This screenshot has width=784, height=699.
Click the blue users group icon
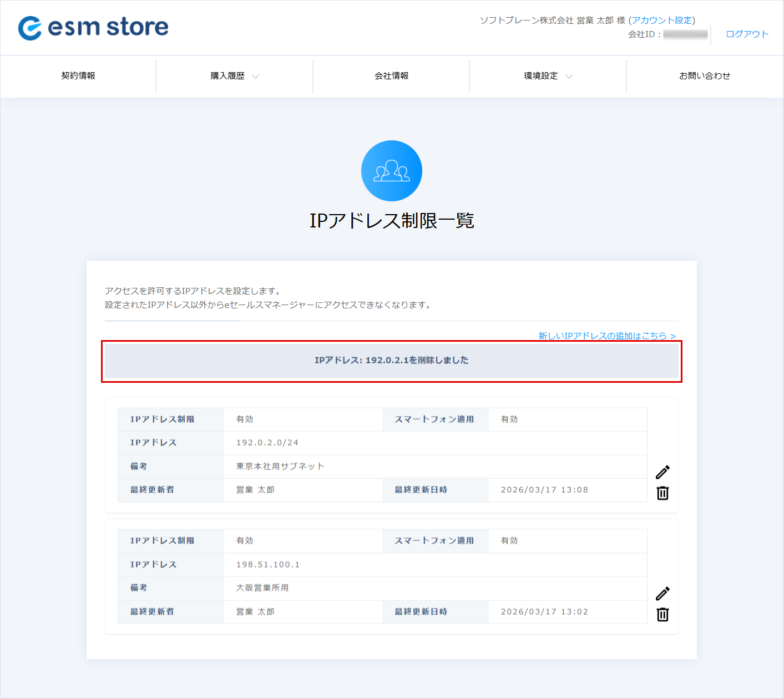392,171
